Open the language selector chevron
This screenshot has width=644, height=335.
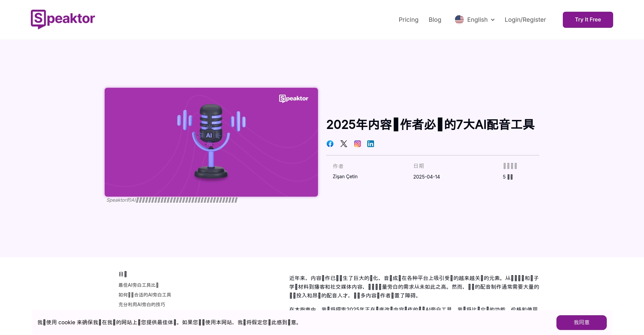[492, 20]
